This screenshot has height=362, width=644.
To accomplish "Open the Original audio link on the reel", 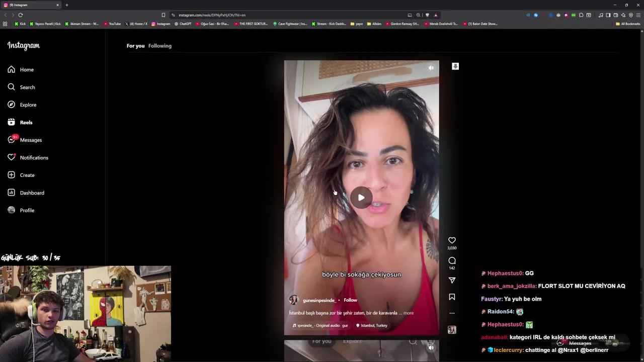I will tap(320, 325).
